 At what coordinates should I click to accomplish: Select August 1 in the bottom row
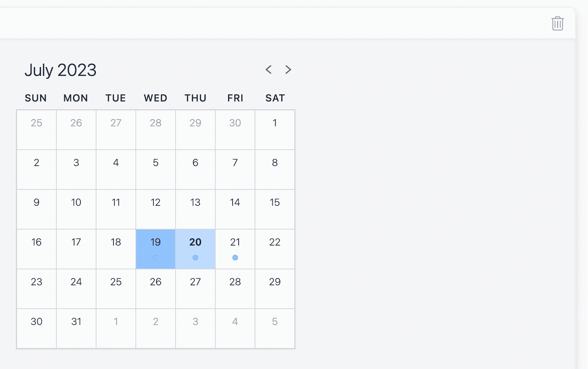coord(116,328)
